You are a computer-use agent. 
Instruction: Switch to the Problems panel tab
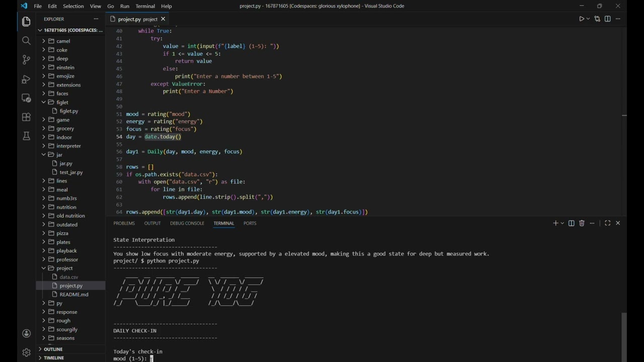(x=124, y=223)
